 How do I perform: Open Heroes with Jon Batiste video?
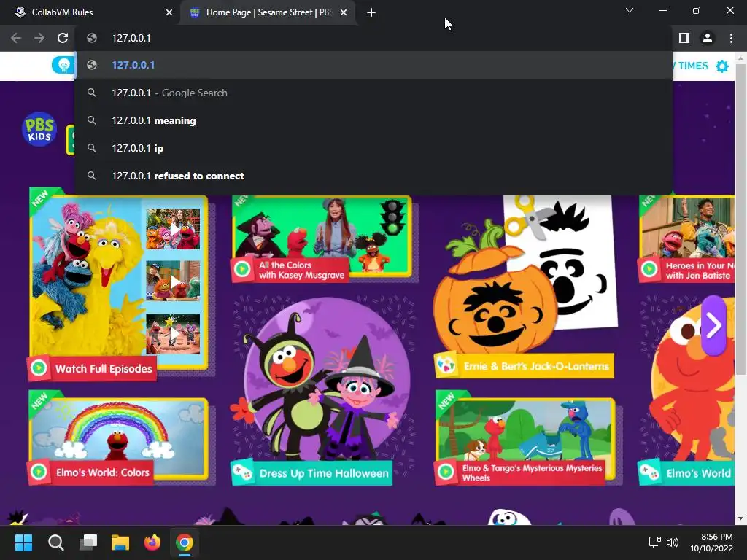(686, 239)
